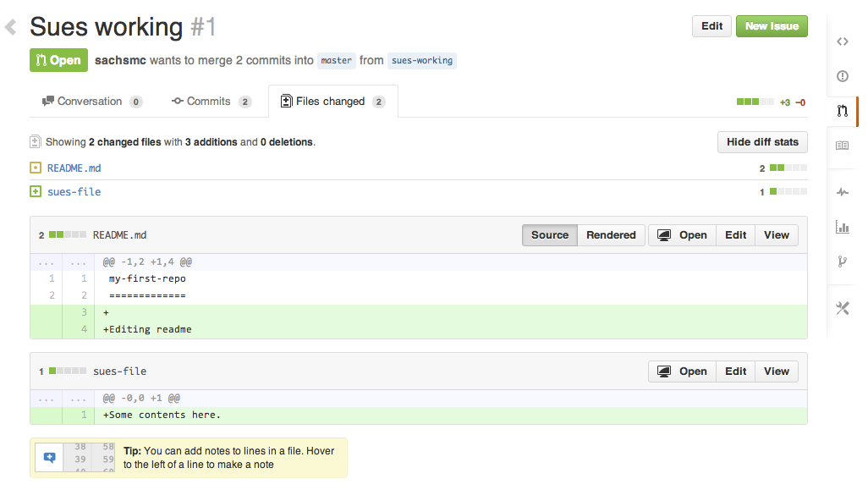Open the Code icon in sidebar
This screenshot has width=868, height=490.
pos(842,41)
